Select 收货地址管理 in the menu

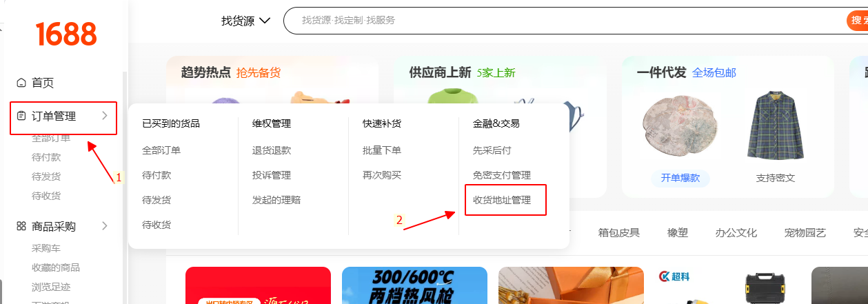(502, 200)
